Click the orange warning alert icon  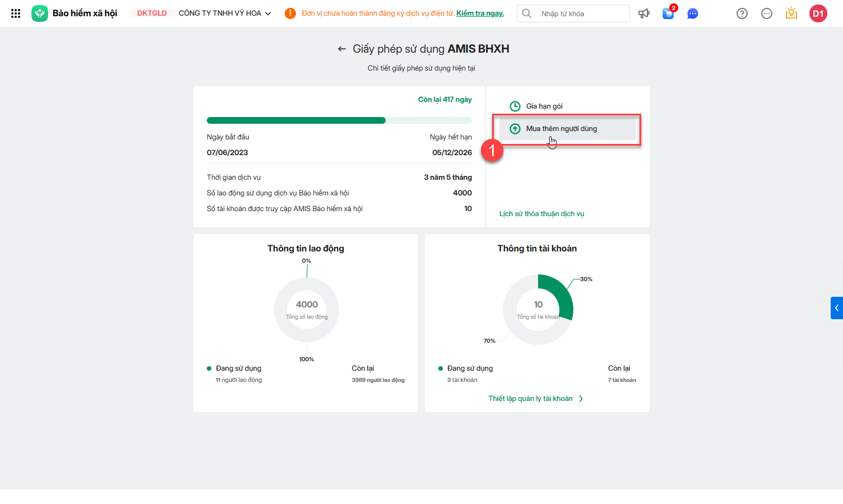[290, 13]
